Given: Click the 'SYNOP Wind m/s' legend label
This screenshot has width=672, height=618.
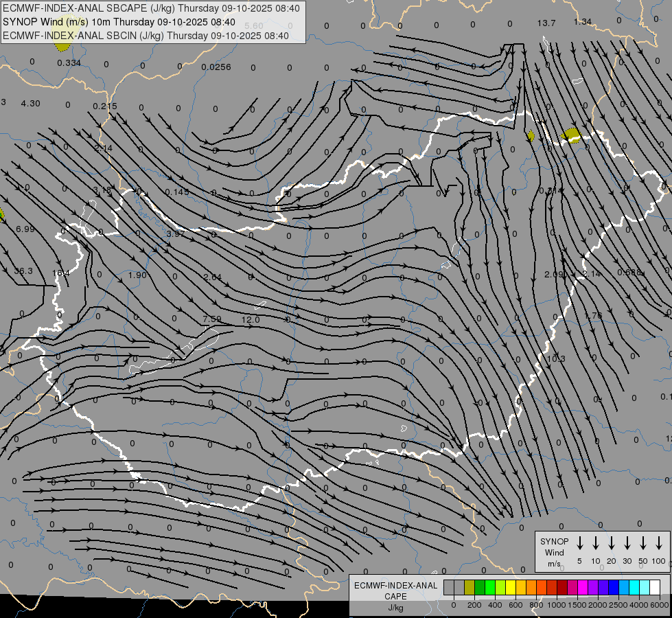Looking at the screenshot, I should point(554,553).
